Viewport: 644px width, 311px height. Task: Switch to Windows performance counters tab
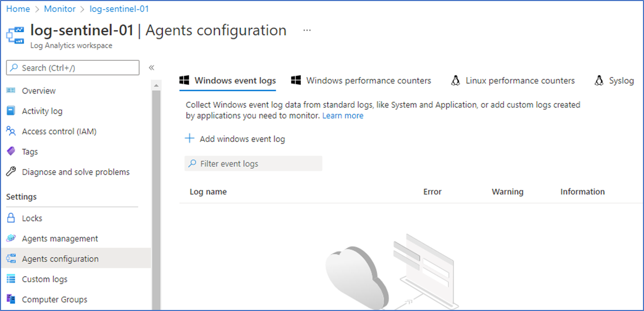pos(361,81)
